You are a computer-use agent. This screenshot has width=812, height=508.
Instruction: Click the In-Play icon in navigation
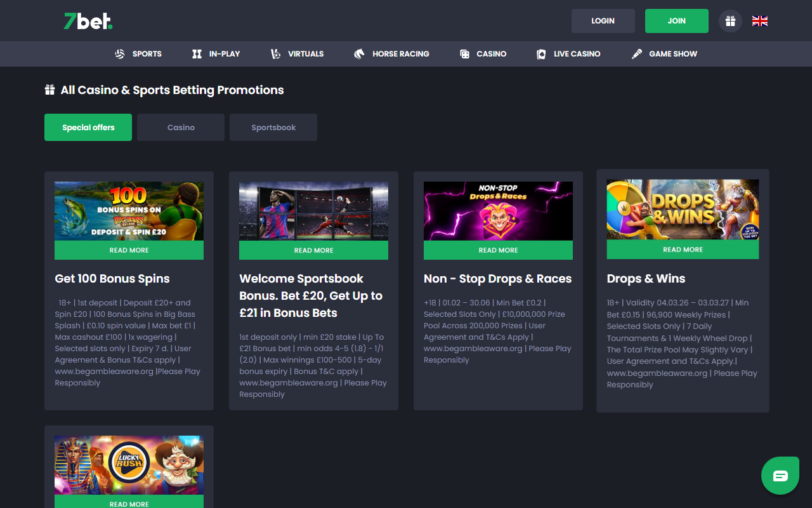point(197,54)
